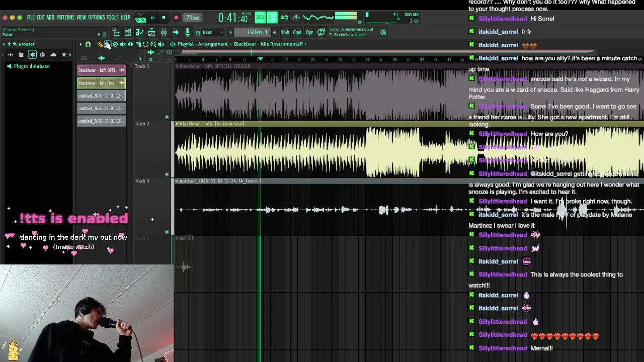Viewport: 644px width, 362px height.
Task: Pause playback with the pause button
Action: pyautogui.click(x=152, y=18)
